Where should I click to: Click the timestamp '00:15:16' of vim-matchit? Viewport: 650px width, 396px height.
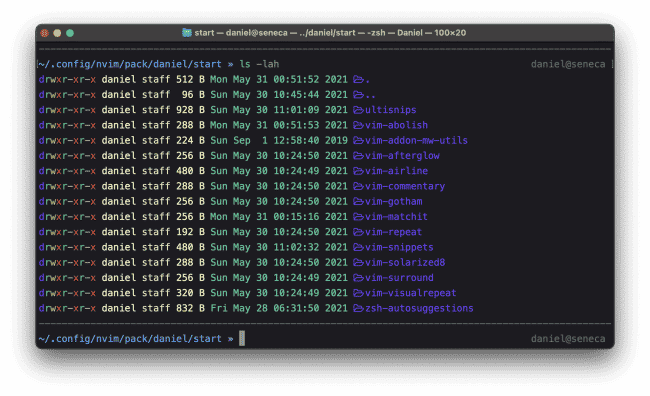[x=296, y=217]
